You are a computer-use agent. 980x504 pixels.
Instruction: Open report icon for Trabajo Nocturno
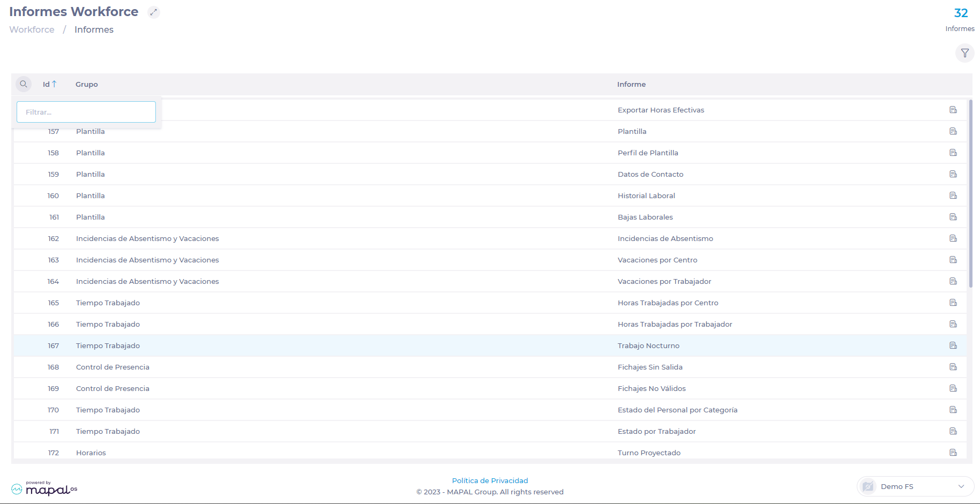(953, 345)
